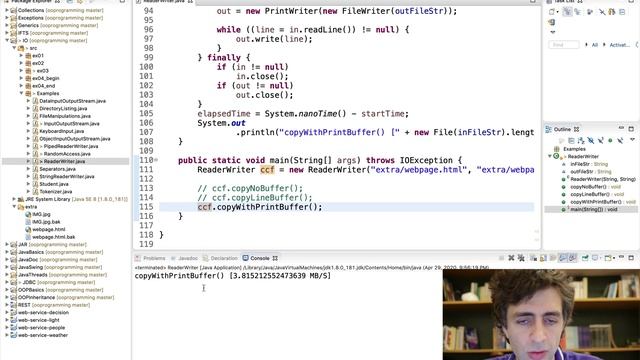Toggle Scheduled presentation in Task List
Image resolution: width=640 pixels, height=360 pixels.
click(578, 12)
